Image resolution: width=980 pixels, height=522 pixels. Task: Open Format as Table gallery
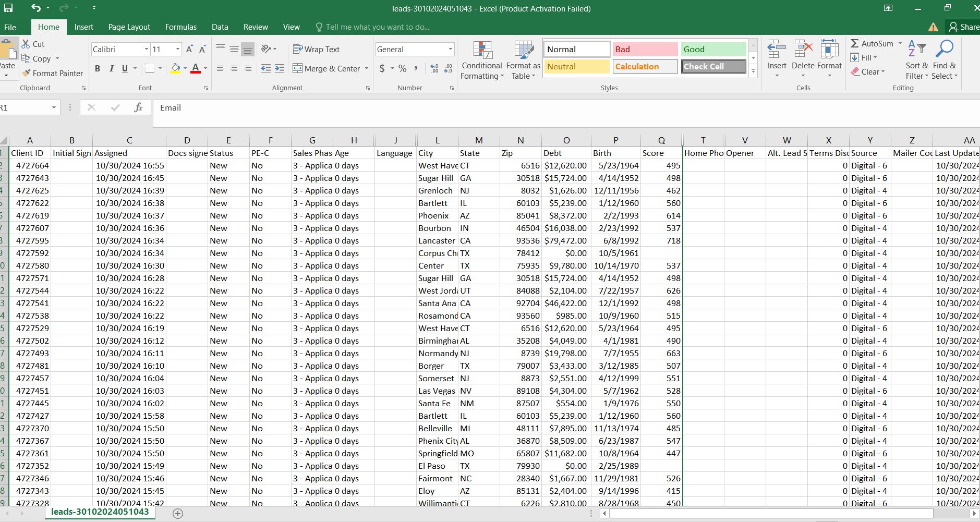[x=523, y=60]
